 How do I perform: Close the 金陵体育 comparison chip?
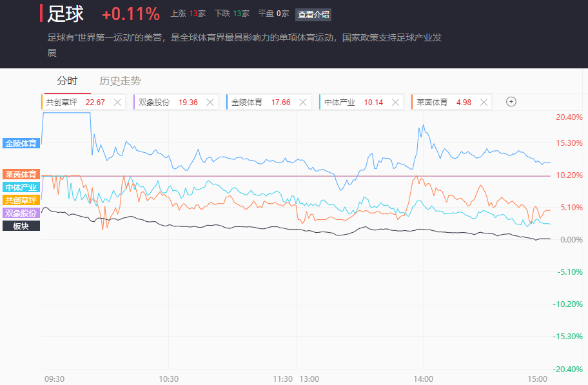click(x=302, y=102)
